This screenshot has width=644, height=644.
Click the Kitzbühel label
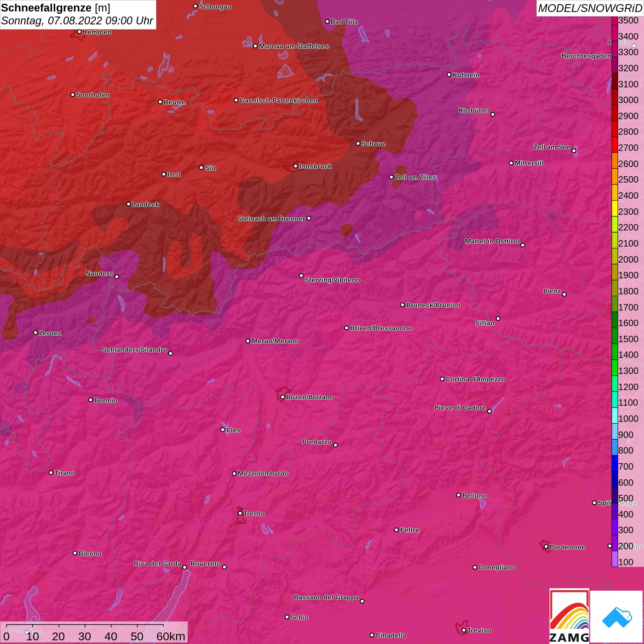[474, 110]
